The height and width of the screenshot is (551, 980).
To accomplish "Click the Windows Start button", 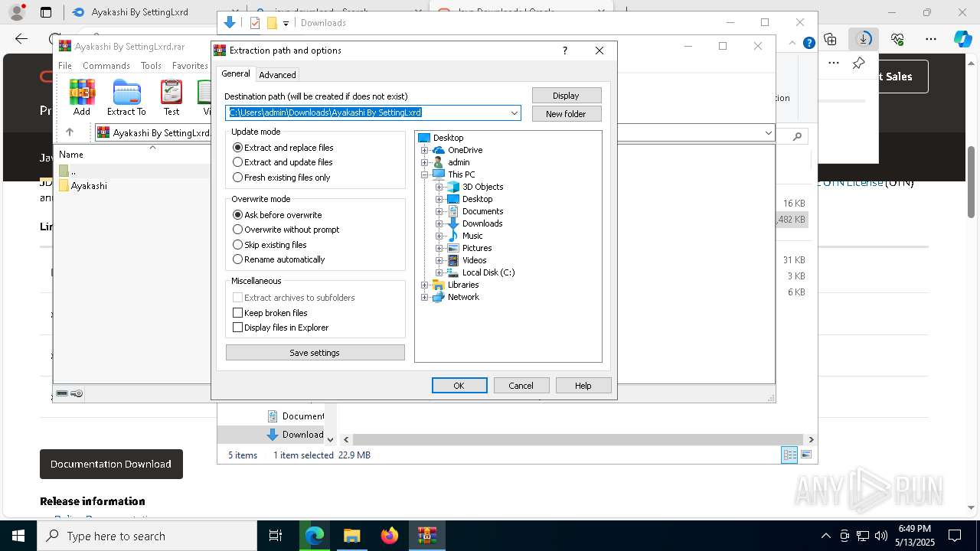I will click(18, 536).
